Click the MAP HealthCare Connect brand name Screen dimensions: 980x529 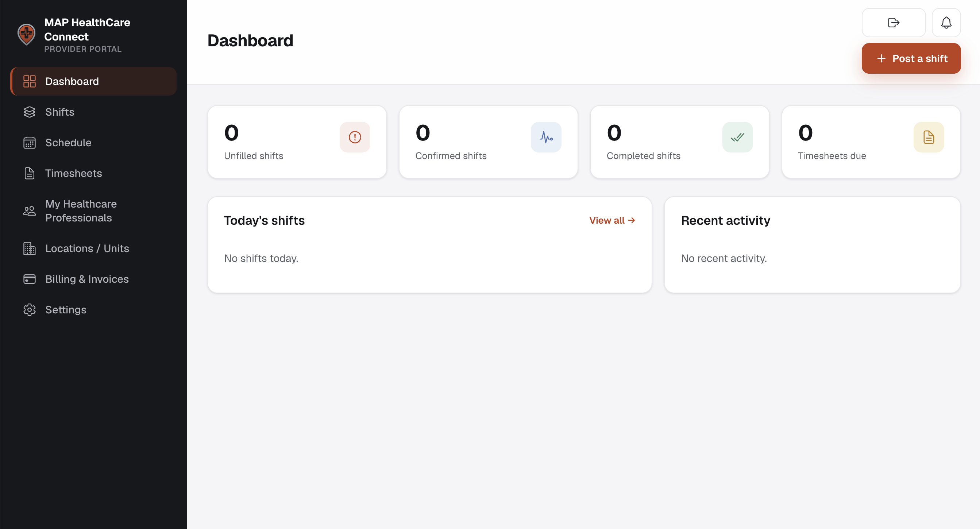[87, 30]
